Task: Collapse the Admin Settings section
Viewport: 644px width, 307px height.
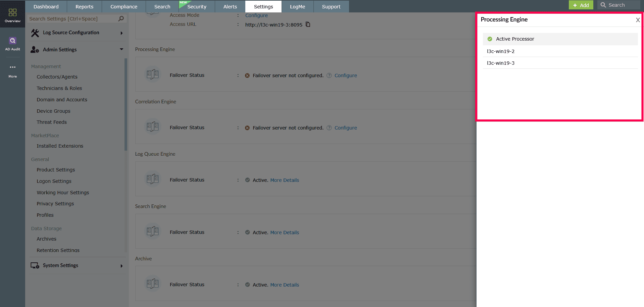Action: pyautogui.click(x=121, y=49)
